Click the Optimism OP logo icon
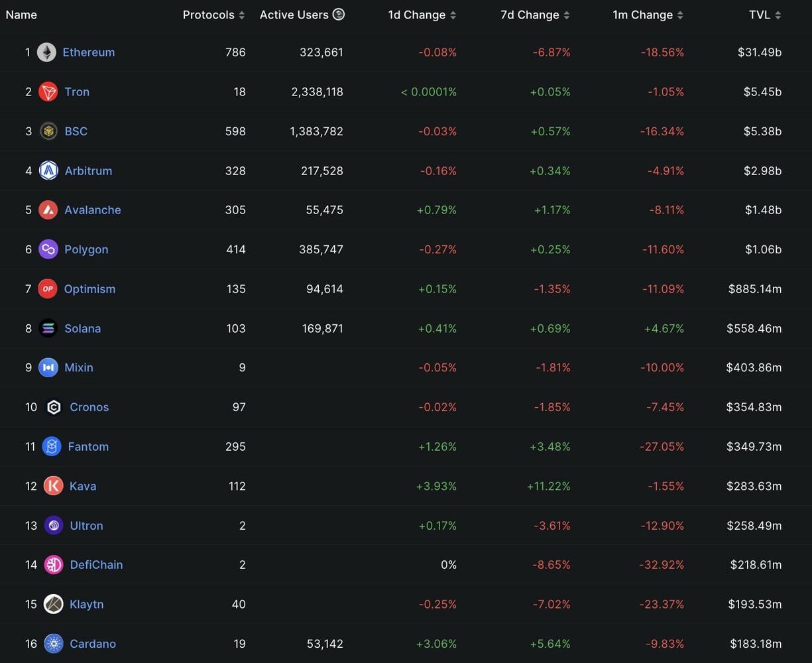Viewport: 812px width, 663px height. 48,289
